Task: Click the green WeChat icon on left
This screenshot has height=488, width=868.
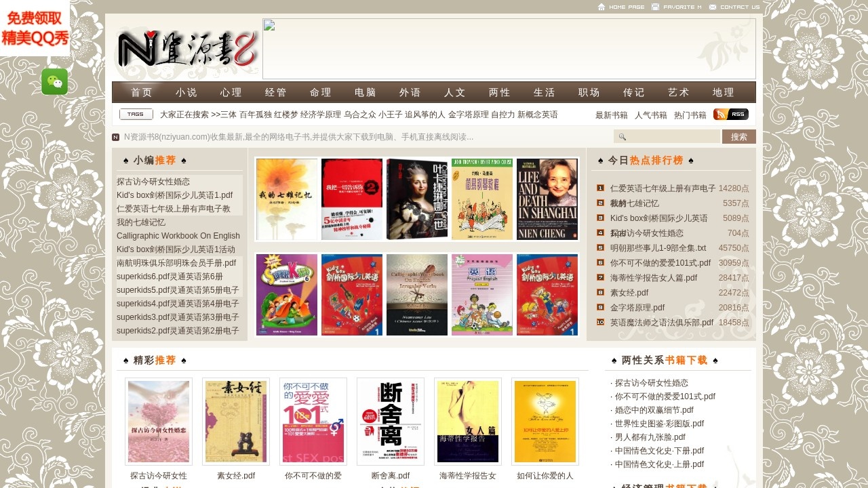Action: pos(54,81)
